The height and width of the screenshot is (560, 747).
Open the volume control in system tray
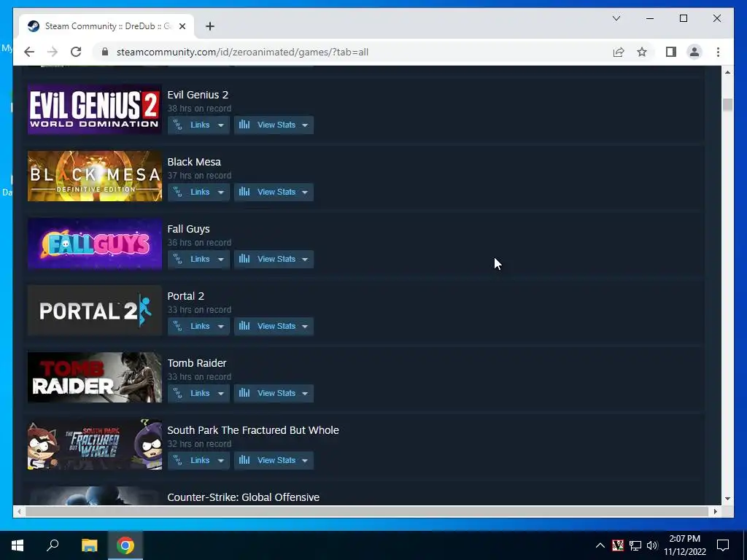(x=651, y=545)
